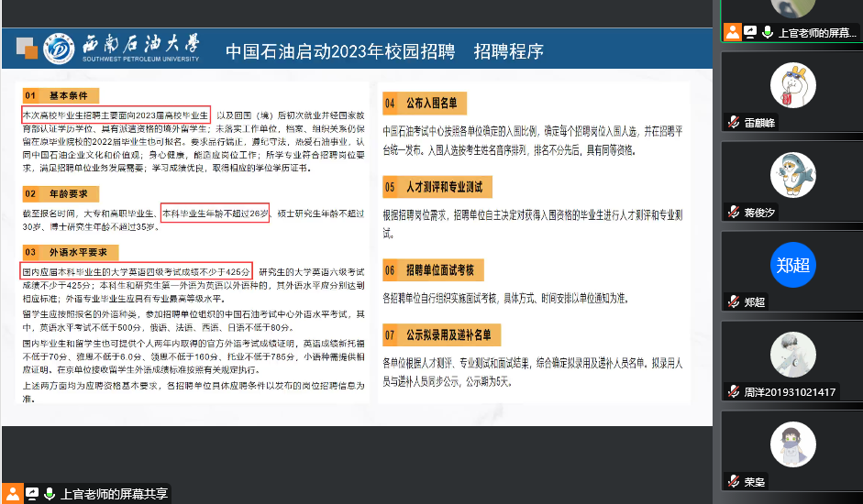Click the Southwest Petroleum University logo

pyautogui.click(x=59, y=48)
